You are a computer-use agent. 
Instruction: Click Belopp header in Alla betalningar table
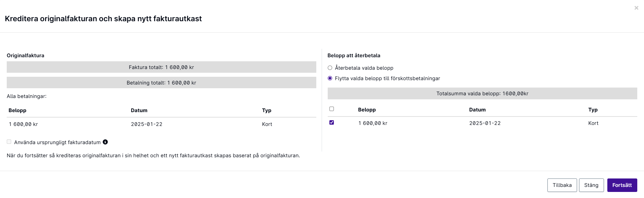pyautogui.click(x=17, y=110)
